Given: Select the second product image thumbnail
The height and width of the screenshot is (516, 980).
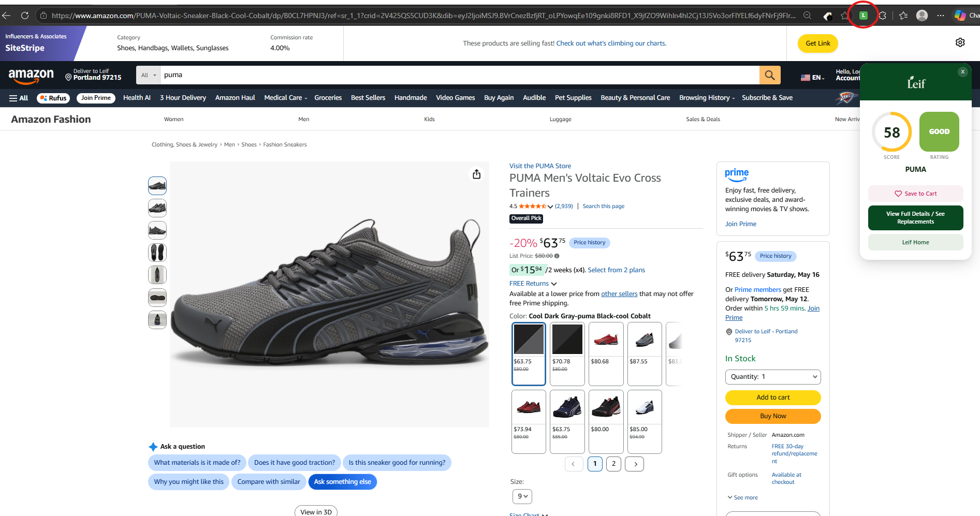Looking at the screenshot, I should click(157, 208).
